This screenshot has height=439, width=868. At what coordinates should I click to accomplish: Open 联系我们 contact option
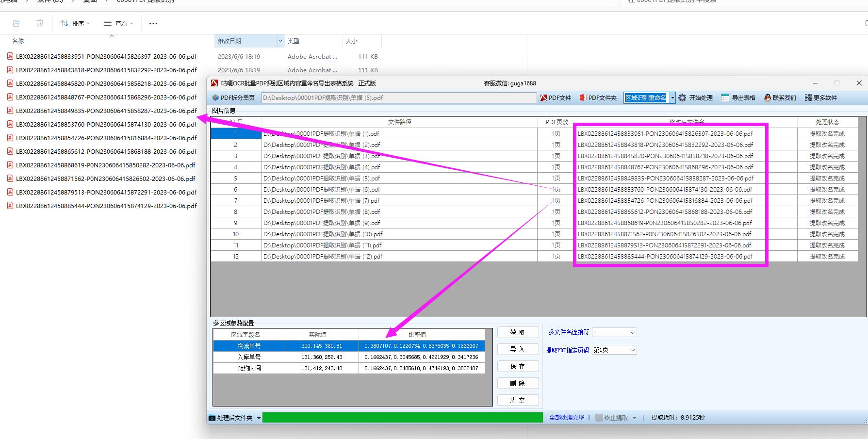click(780, 98)
